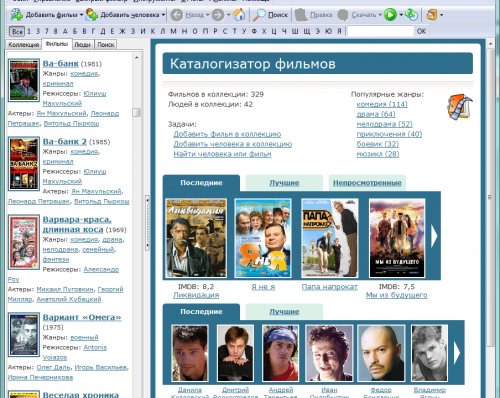This screenshot has height=398, width=500.
Task: Open the Ва-банк 2 title link
Action: (65, 141)
